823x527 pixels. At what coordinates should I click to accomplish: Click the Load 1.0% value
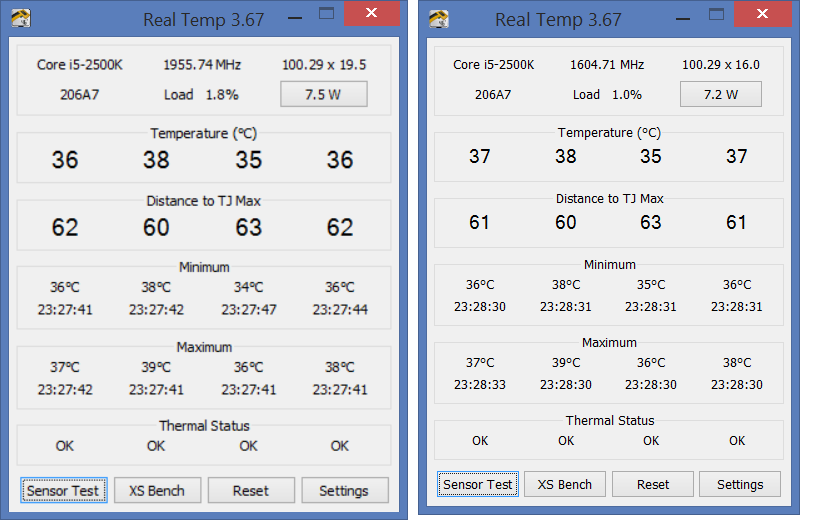point(607,94)
